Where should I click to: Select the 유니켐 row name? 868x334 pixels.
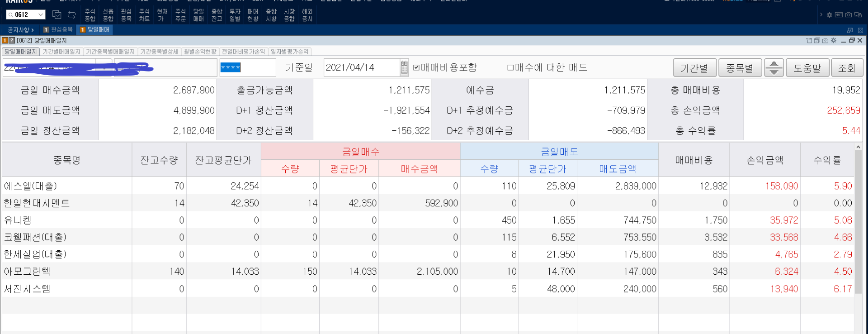(18, 220)
